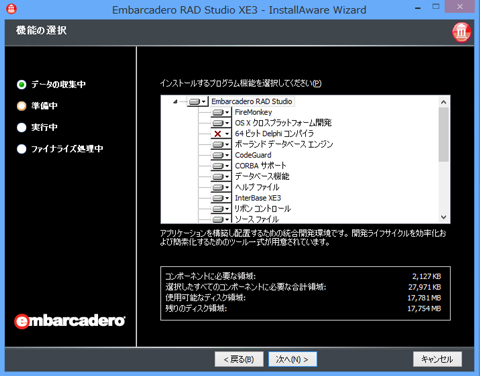Open the OS X クロスプラットフォーム開発 feature dropdown
The width and height of the screenshot is (480, 376).
pos(221,123)
